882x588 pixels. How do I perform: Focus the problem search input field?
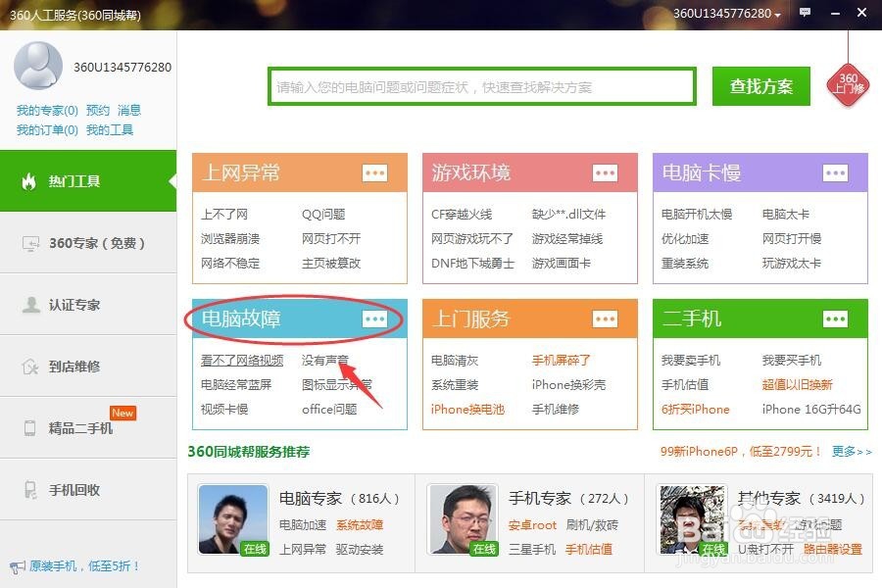coord(482,86)
